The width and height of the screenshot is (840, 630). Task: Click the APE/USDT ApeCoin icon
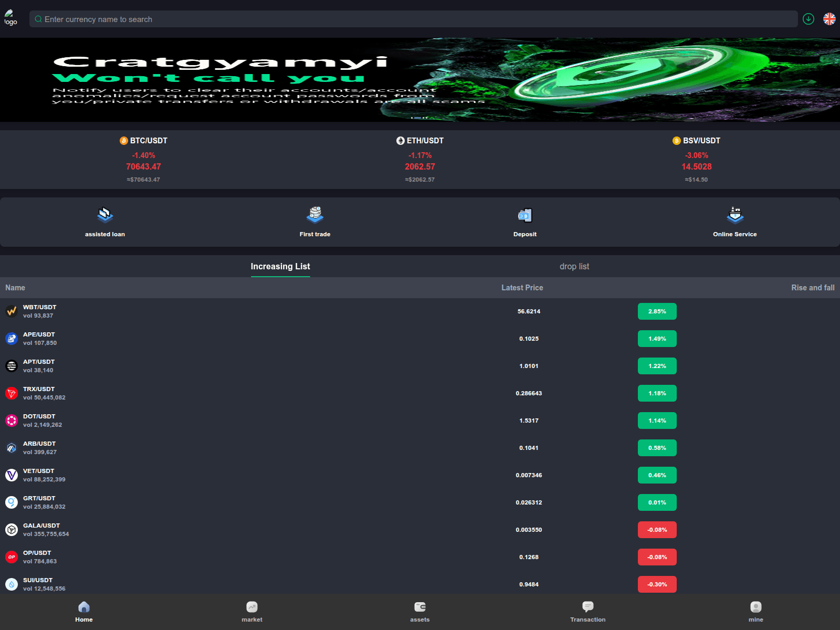(x=11, y=338)
